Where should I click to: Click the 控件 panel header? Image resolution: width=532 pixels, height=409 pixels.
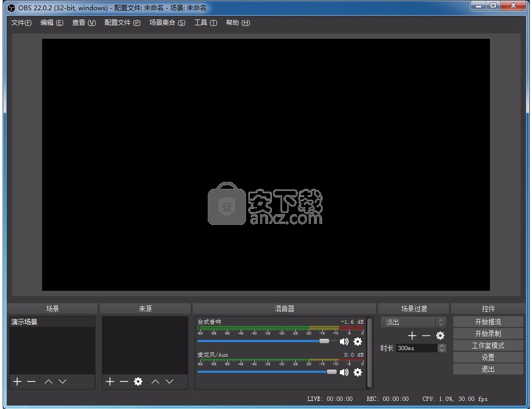[488, 309]
